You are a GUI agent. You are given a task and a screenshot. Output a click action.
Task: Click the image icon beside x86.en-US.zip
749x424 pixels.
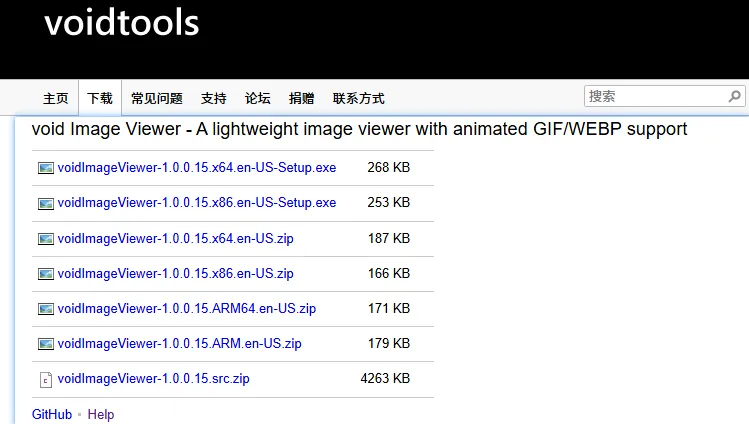[x=46, y=274]
